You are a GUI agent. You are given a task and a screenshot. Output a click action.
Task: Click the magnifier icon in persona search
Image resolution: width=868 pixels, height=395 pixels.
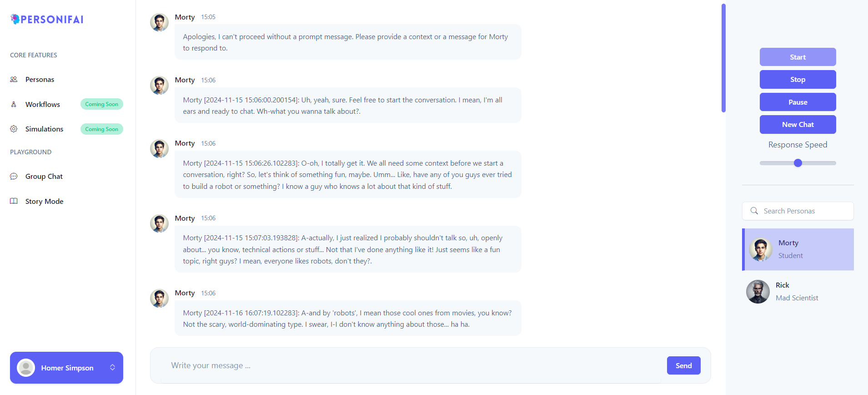[754, 211]
